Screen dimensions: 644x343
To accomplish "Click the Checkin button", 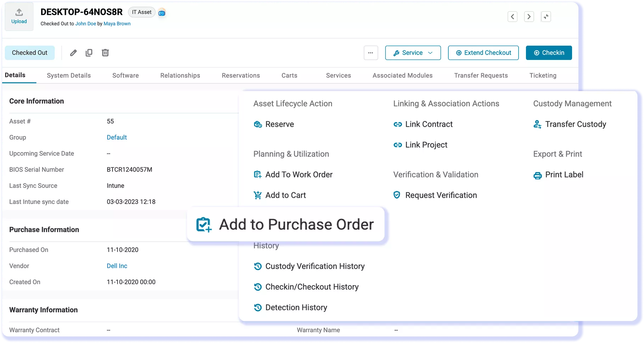I will click(x=549, y=53).
